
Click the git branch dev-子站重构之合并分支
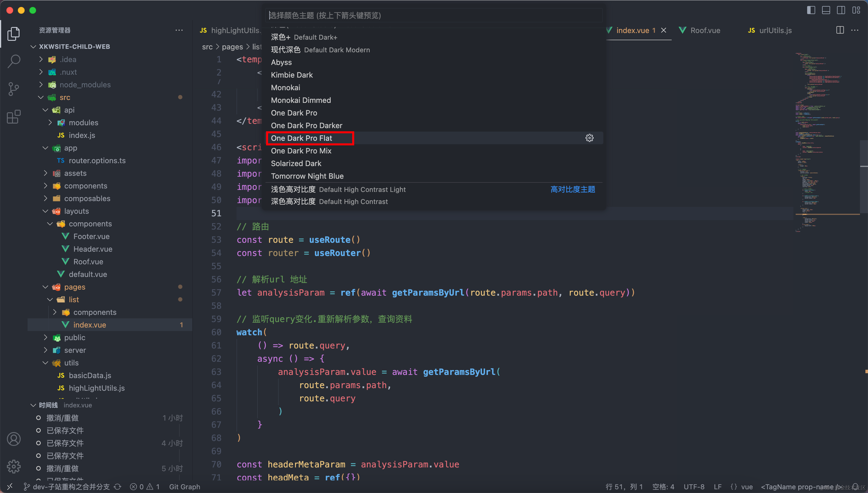tap(67, 487)
